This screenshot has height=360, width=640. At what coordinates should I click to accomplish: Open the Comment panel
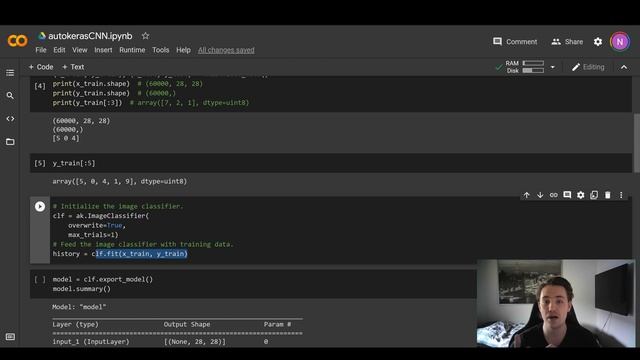515,42
